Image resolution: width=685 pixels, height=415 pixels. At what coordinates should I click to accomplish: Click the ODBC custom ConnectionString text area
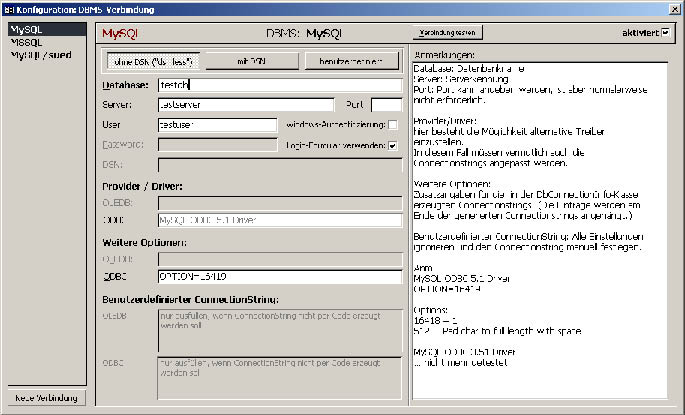pos(280,378)
